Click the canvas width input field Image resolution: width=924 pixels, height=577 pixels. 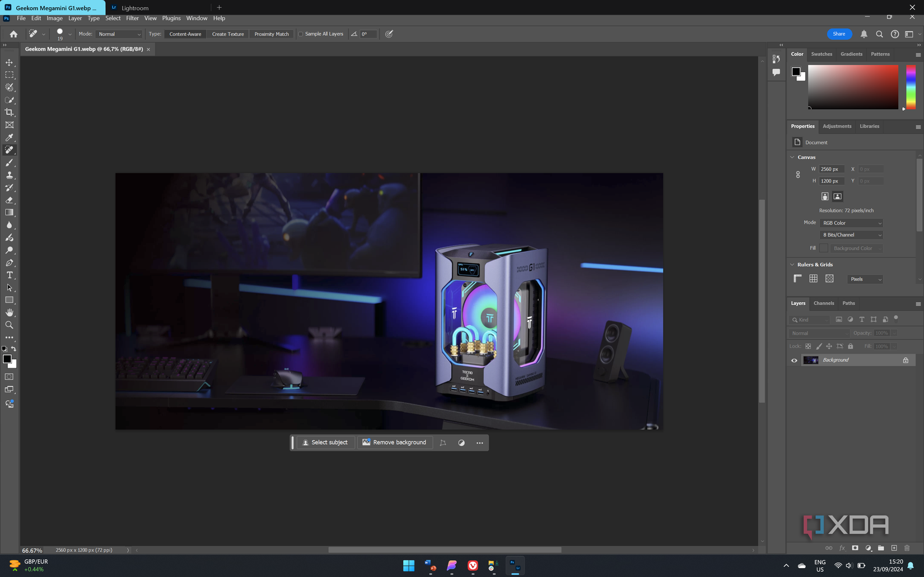831,169
